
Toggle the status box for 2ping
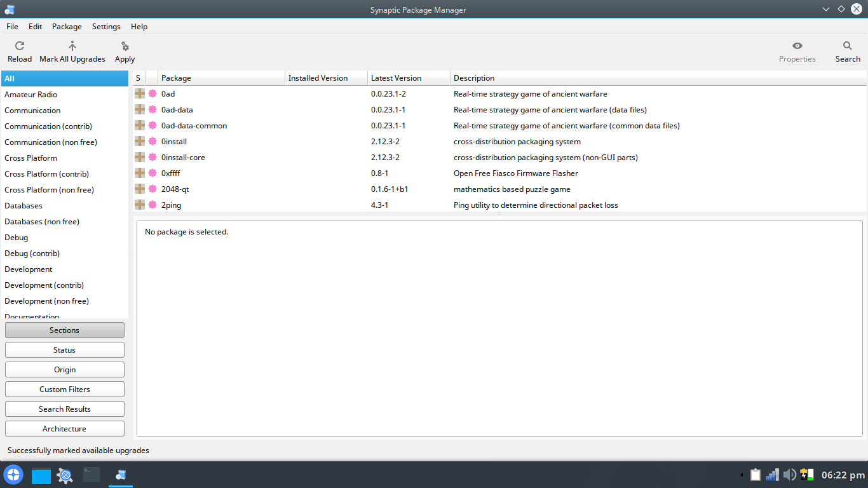click(x=140, y=205)
